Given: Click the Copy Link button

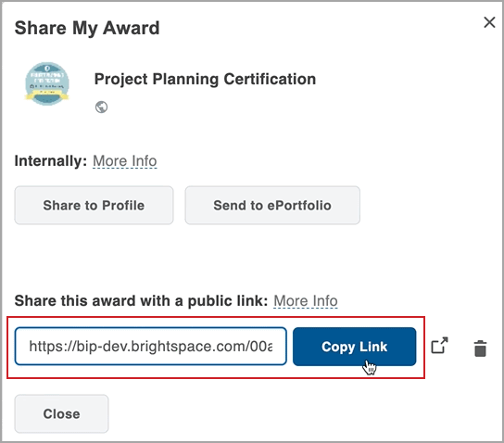Looking at the screenshot, I should coord(354,347).
